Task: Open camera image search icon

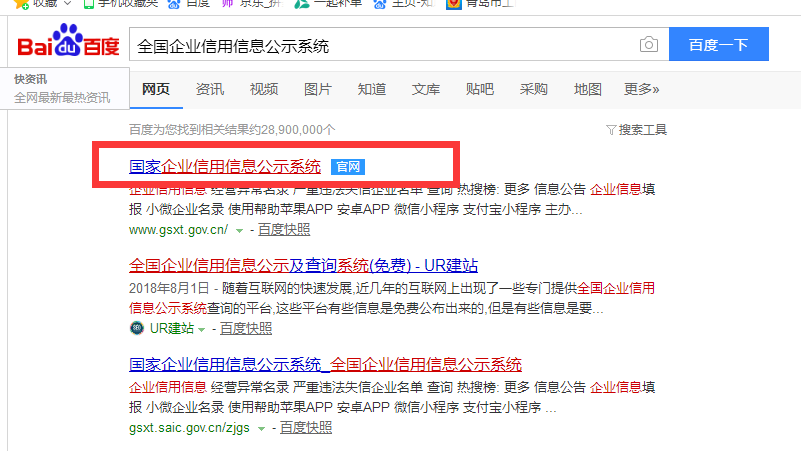Action: 648,44
